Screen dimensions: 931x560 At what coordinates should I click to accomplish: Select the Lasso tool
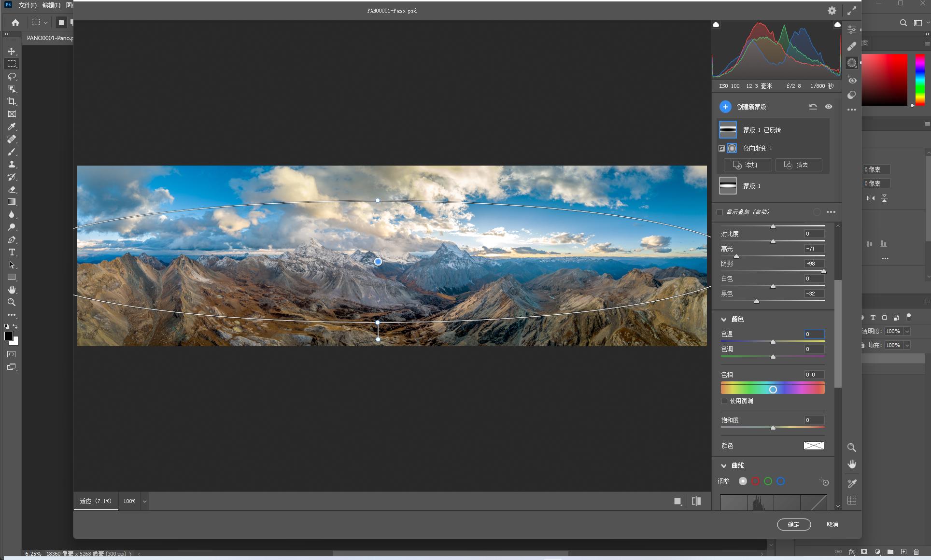coord(12,76)
